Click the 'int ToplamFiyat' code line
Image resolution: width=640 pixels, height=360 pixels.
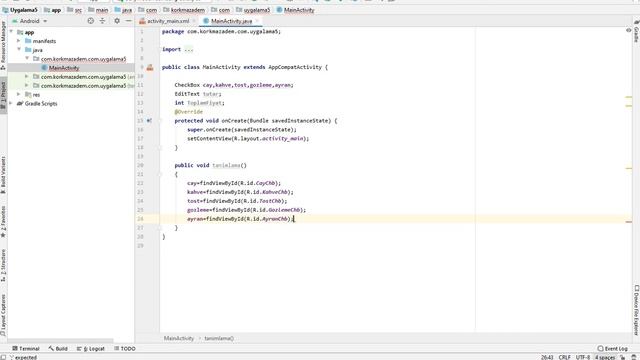(x=200, y=103)
